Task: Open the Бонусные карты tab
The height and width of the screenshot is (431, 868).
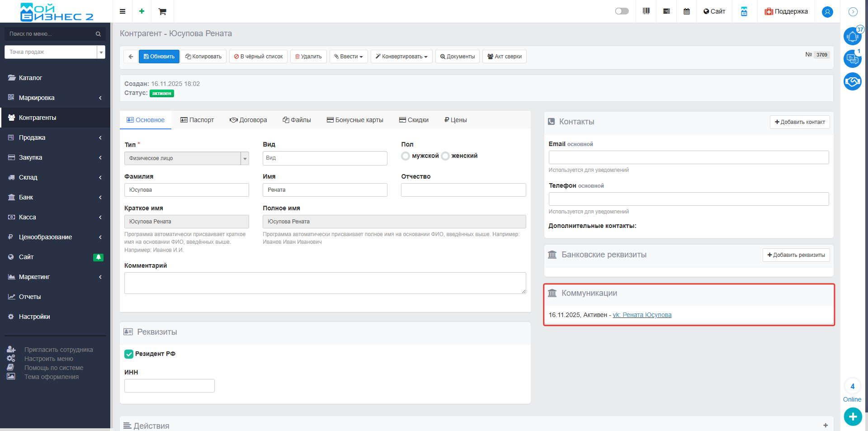Action: (x=355, y=120)
